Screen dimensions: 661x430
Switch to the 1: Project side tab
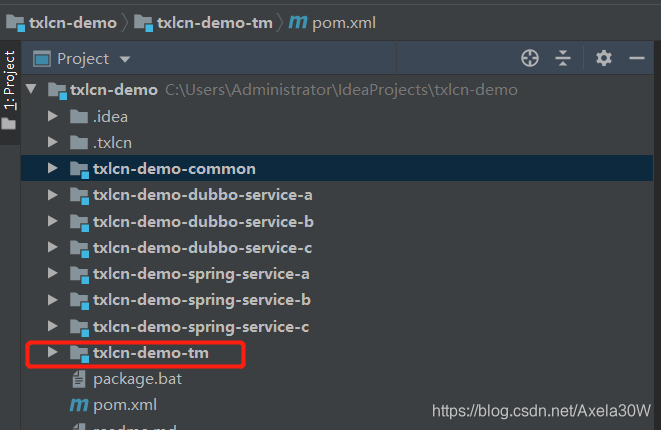[x=10, y=82]
